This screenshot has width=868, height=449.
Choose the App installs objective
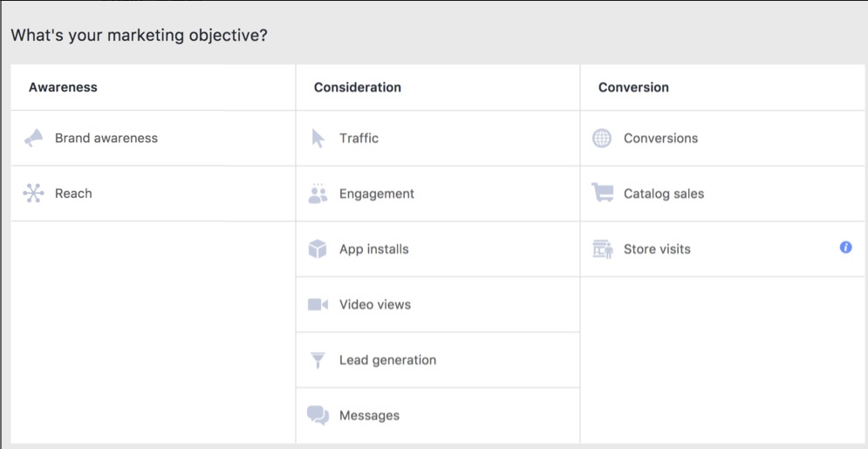click(438, 248)
